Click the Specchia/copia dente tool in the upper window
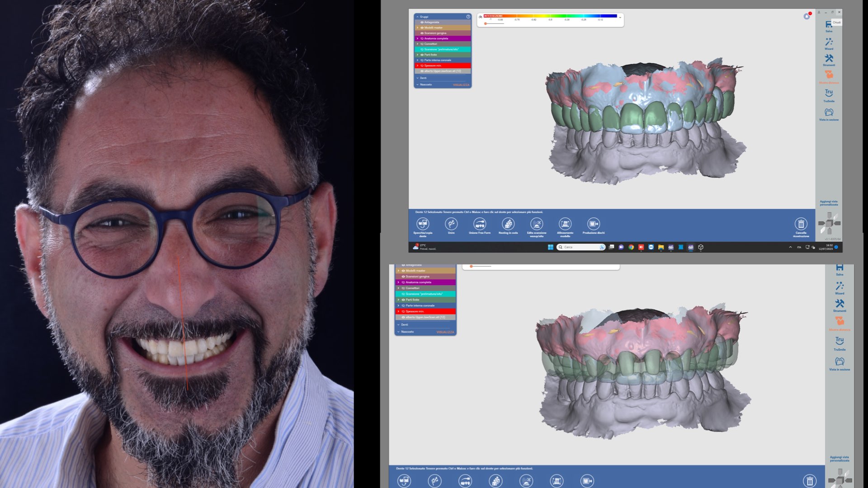 [x=423, y=224]
